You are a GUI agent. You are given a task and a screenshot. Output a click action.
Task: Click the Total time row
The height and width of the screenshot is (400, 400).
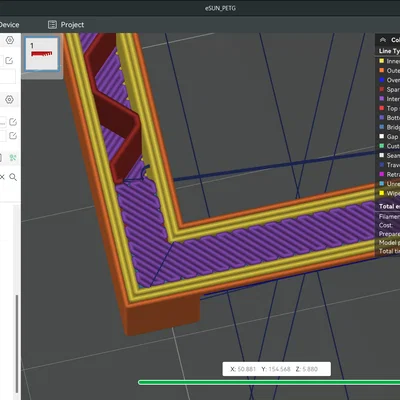tap(388, 251)
